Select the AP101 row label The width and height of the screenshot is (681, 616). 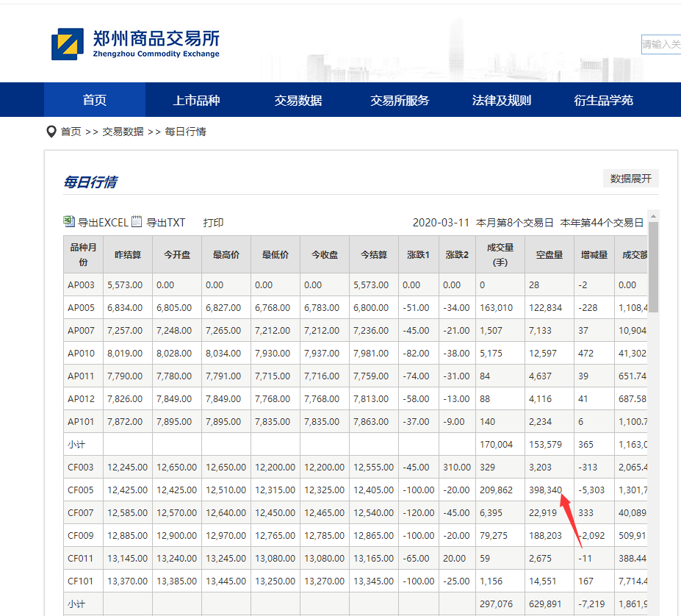click(81, 421)
